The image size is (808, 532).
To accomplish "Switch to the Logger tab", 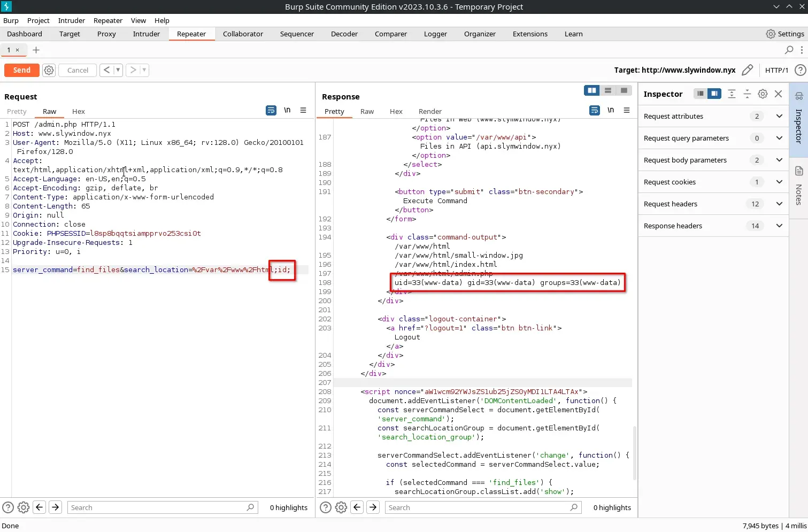I will click(x=435, y=34).
